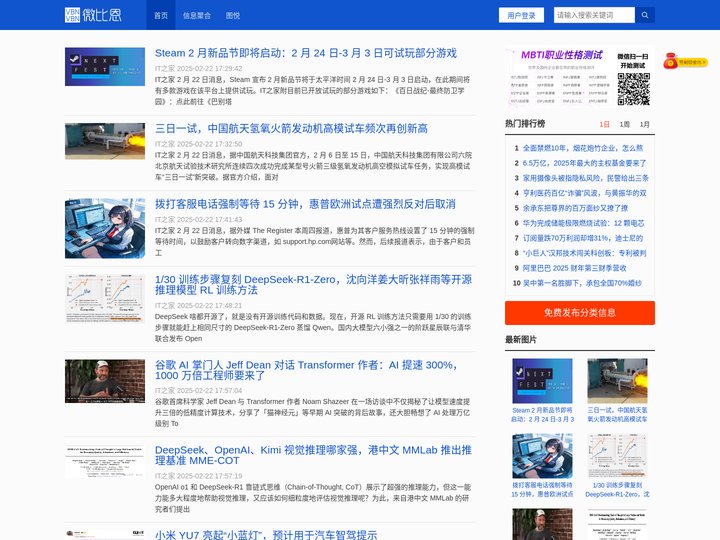Click timestamp 2025-02-22 17:29:42
The width and height of the screenshot is (720, 540).
(210, 68)
